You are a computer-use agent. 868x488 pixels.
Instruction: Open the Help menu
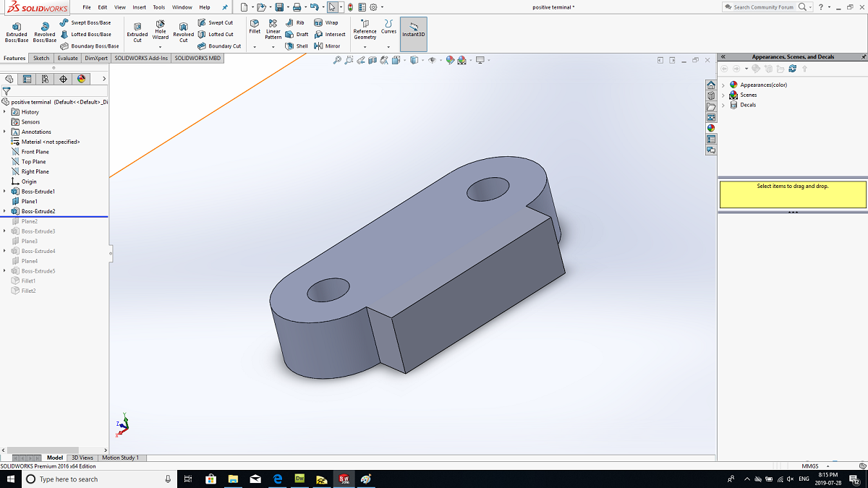click(x=205, y=7)
